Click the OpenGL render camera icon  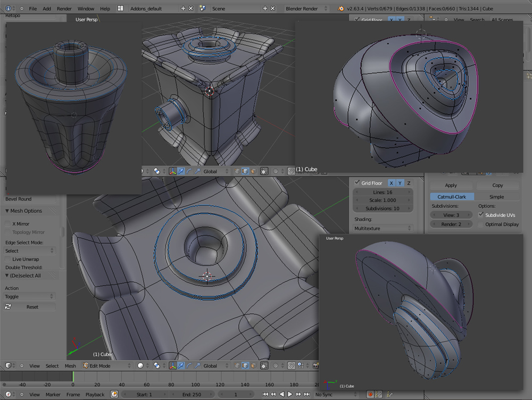(x=316, y=365)
